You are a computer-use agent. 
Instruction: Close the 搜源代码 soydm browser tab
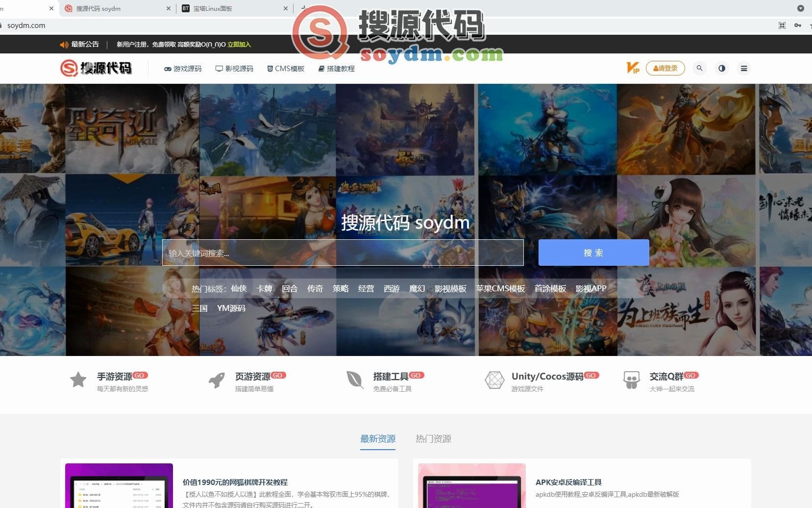169,8
